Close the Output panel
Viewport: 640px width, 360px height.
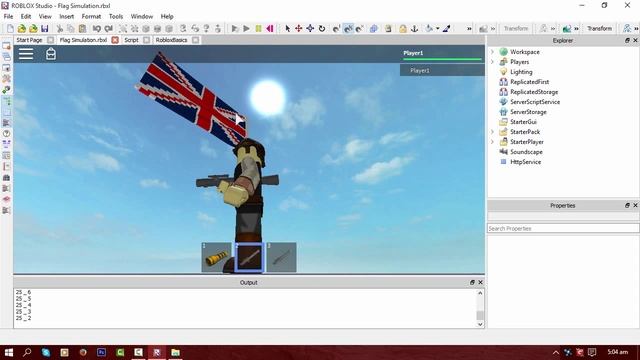pos(480,282)
